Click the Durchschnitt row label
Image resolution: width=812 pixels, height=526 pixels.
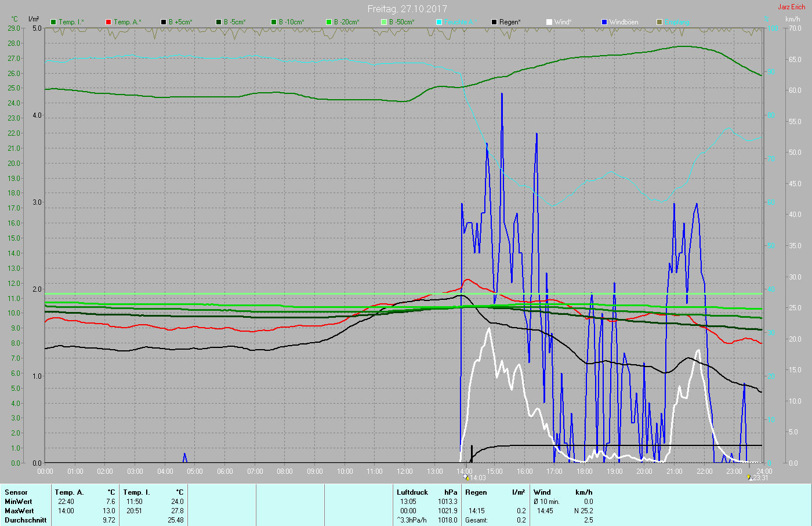pos(26,520)
